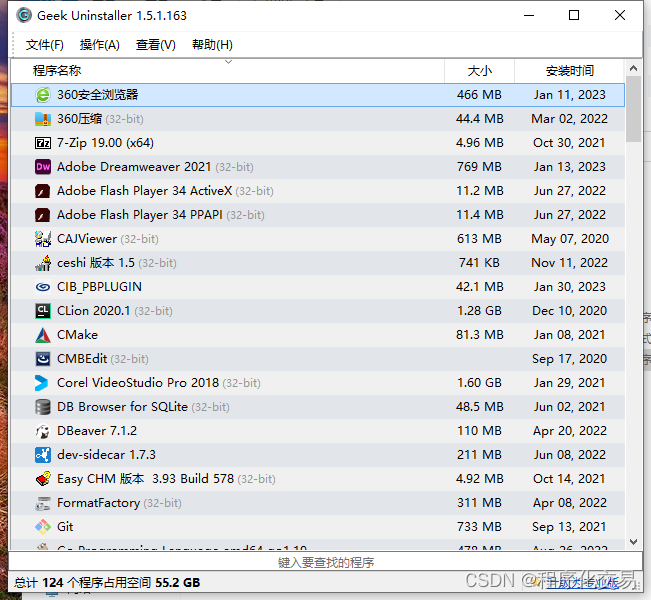Screen dimensions: 651x600
Task: Click the Jan 30, 2023 install date
Action: pos(570,287)
